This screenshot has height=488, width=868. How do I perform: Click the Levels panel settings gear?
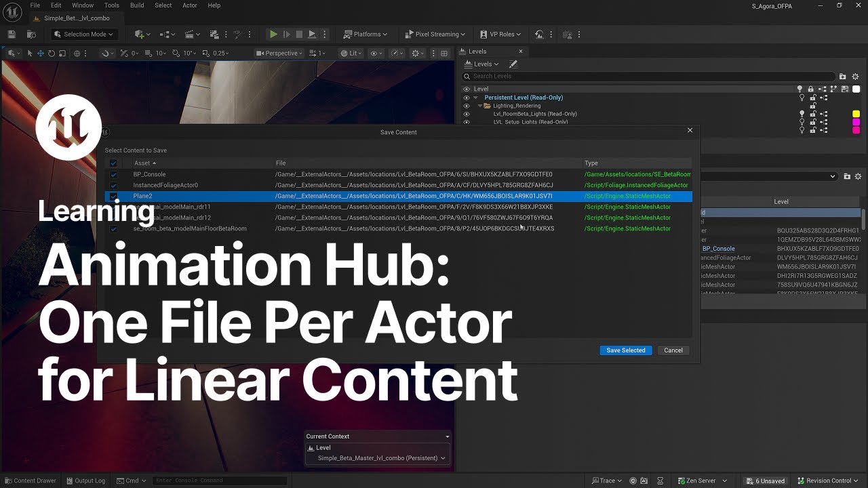click(855, 77)
